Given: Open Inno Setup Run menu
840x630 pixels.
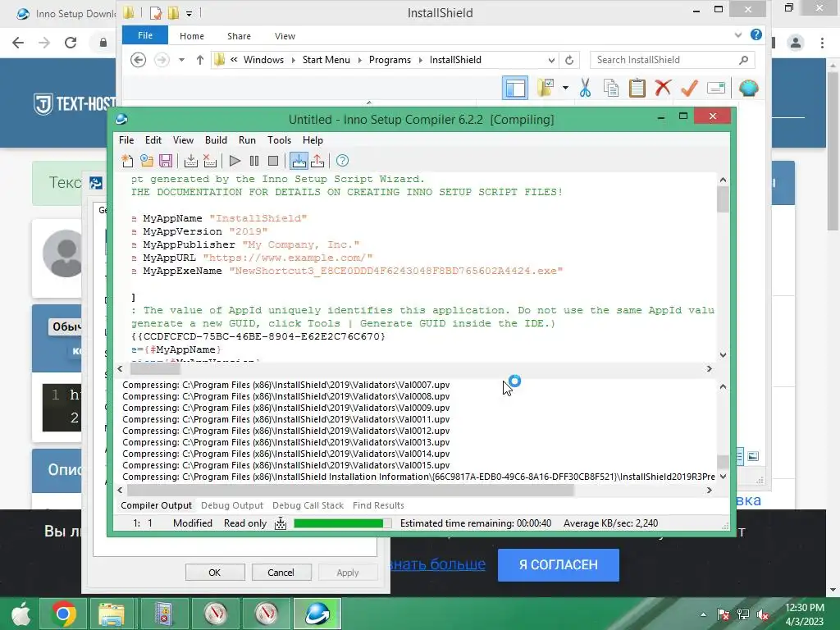Looking at the screenshot, I should click(x=247, y=139).
